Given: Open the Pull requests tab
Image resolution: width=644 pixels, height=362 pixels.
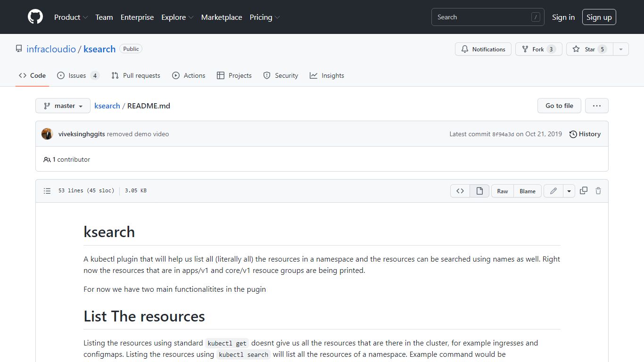Looking at the screenshot, I should coord(136,75).
